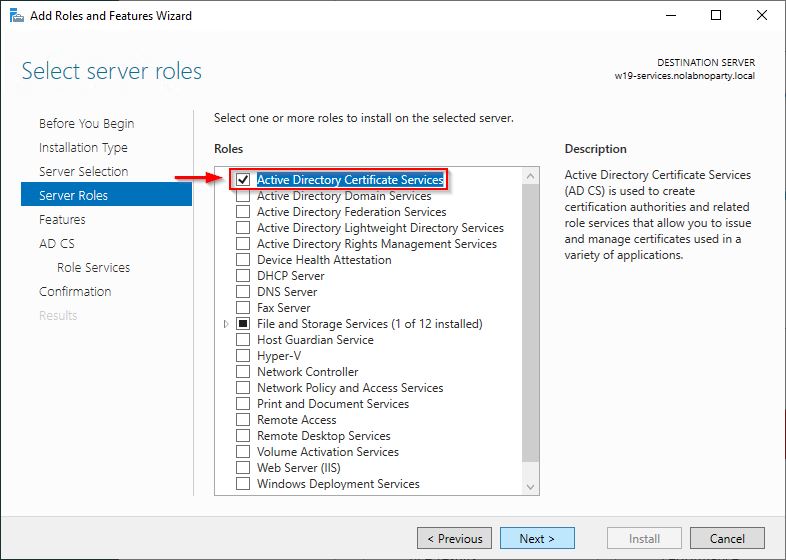Go to Role Services step

tap(93, 268)
